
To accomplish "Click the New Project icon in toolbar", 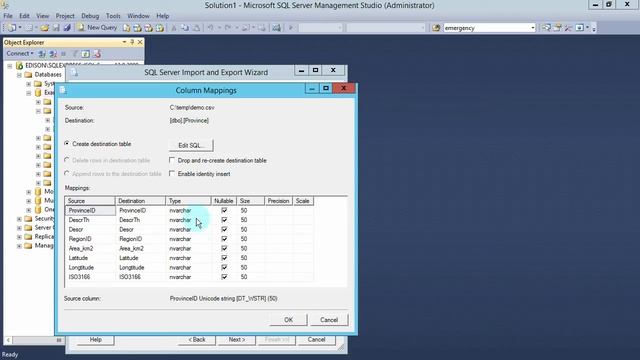I will point(12,28).
